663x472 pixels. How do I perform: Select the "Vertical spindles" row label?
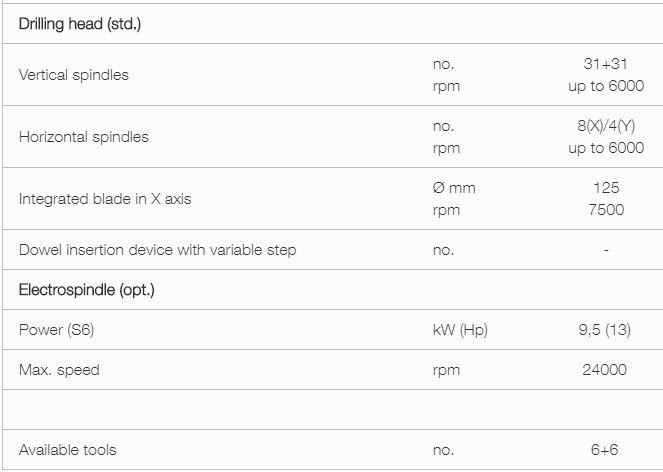74,75
